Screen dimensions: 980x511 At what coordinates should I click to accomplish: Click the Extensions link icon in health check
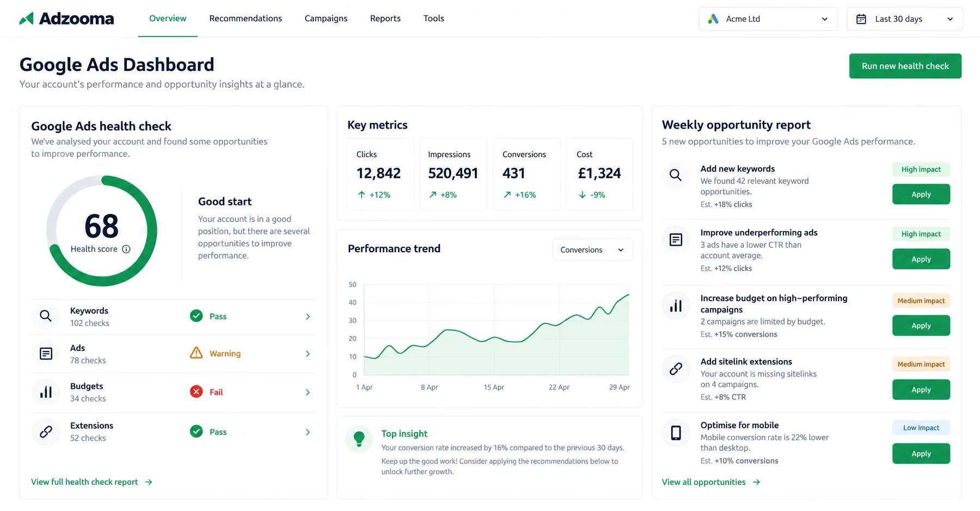[46, 431]
